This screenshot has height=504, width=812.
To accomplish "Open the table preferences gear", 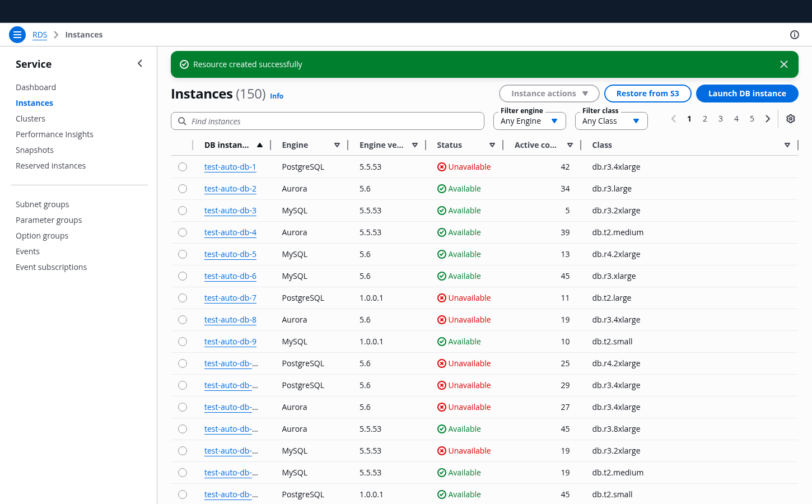I will (x=791, y=119).
